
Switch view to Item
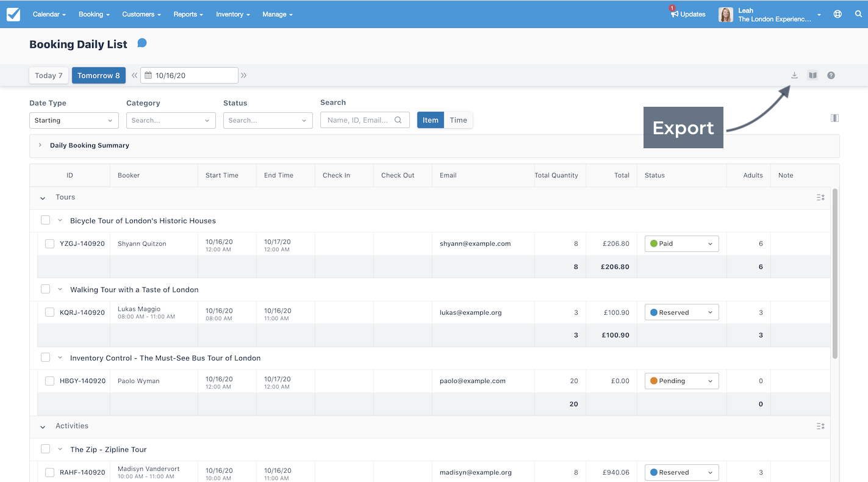(x=431, y=120)
